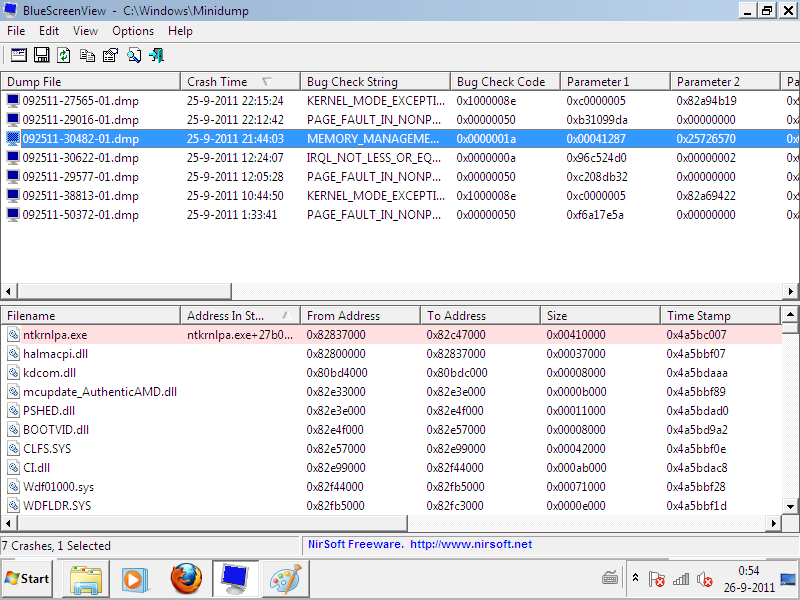Viewport: 800px width, 600px height.
Task: Launch Windows Media Player from the taskbar
Action: [135, 579]
